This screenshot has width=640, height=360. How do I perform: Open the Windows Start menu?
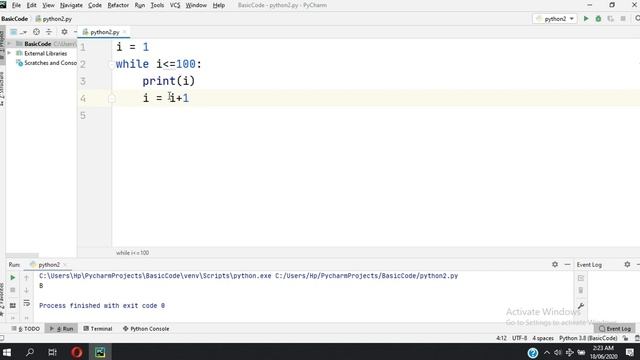point(7,352)
